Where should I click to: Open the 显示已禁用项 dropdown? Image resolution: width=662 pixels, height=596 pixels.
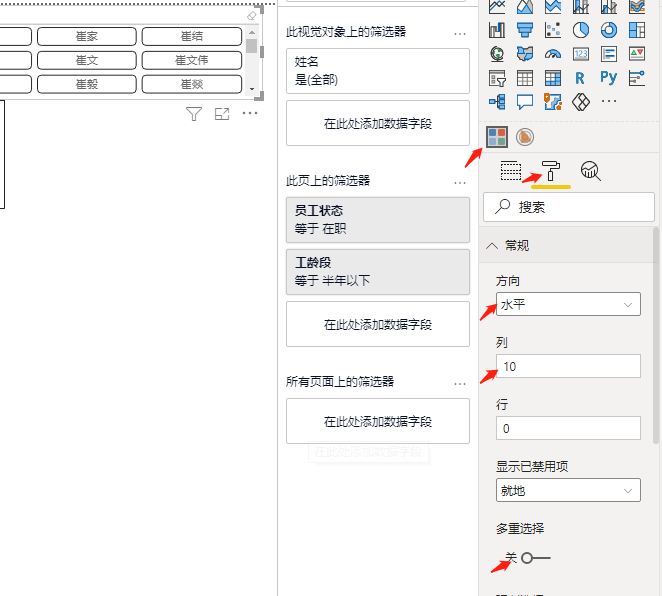click(568, 490)
